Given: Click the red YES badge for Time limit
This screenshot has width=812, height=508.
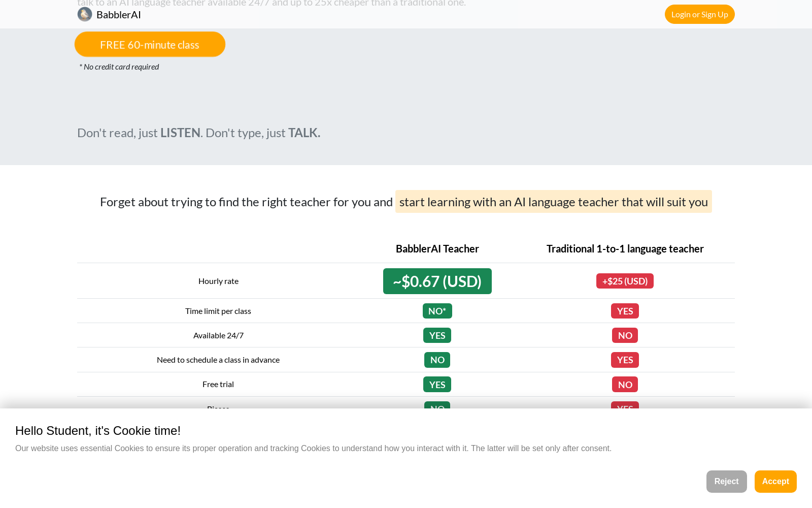Looking at the screenshot, I should point(625,311).
